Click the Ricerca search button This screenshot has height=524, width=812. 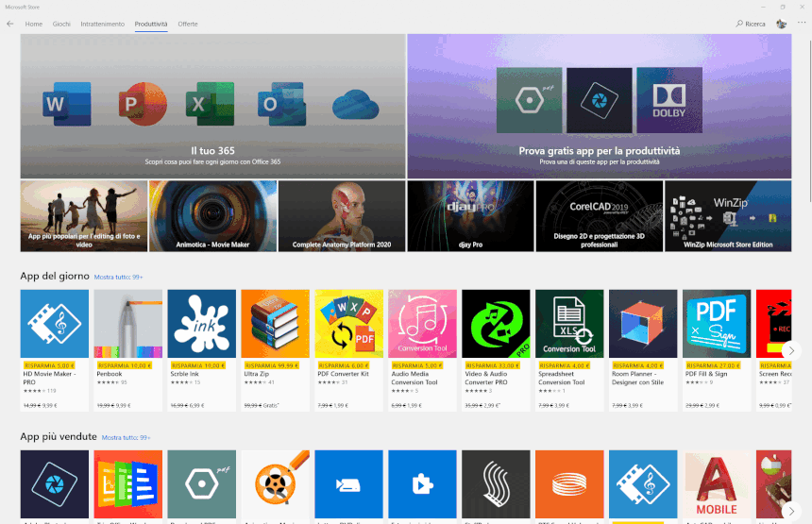[x=751, y=24]
